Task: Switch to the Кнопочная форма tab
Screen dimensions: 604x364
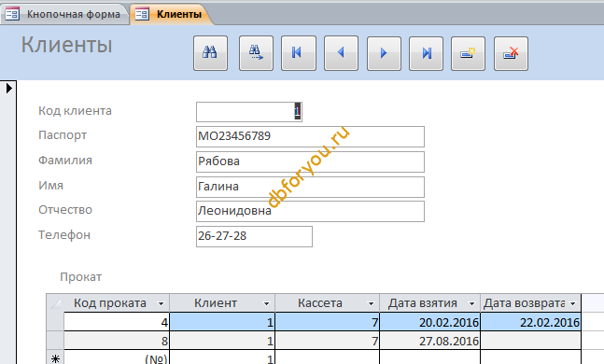Action: (64, 14)
